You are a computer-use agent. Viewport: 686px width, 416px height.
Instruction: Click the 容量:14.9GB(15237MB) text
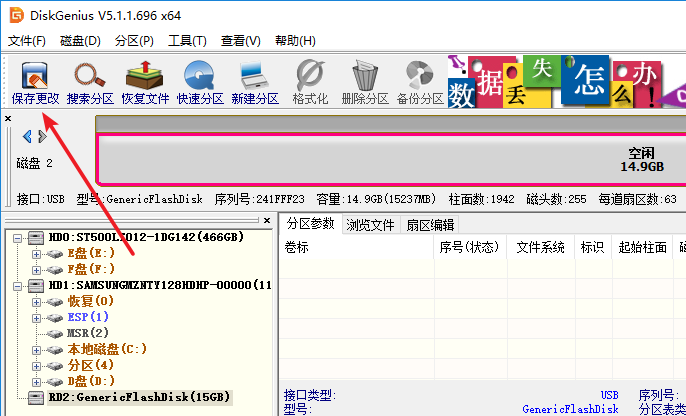pyautogui.click(x=376, y=199)
